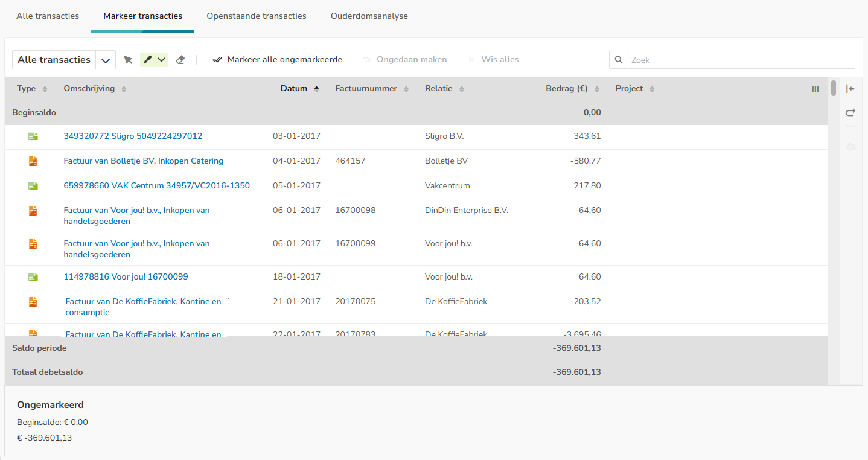Select the eraser unmark tool

point(180,60)
